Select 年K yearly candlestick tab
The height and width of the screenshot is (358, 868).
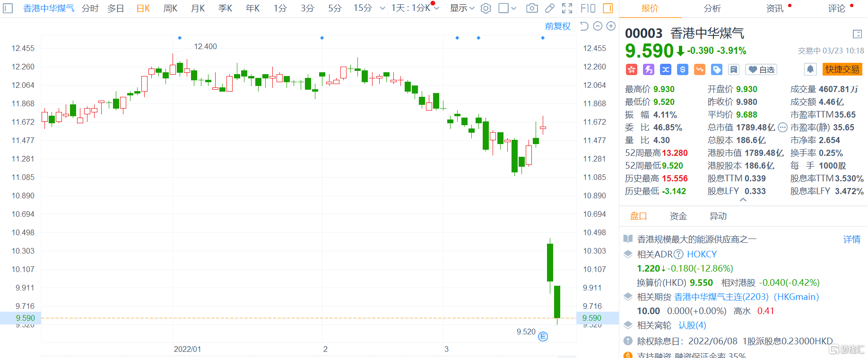tap(252, 8)
